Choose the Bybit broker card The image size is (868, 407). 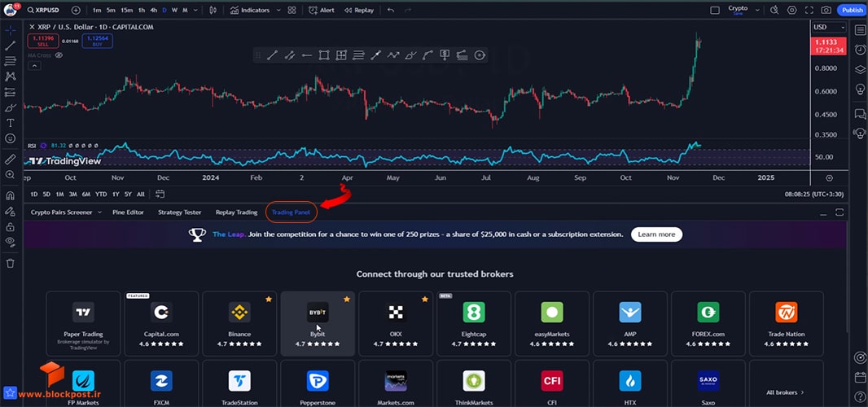pos(318,323)
